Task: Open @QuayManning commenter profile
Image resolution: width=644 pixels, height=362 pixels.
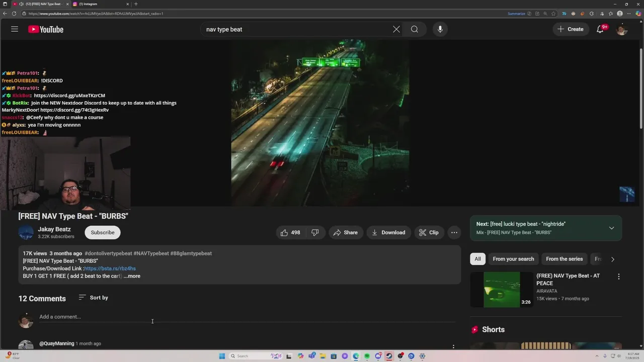Action: [x=57, y=343]
